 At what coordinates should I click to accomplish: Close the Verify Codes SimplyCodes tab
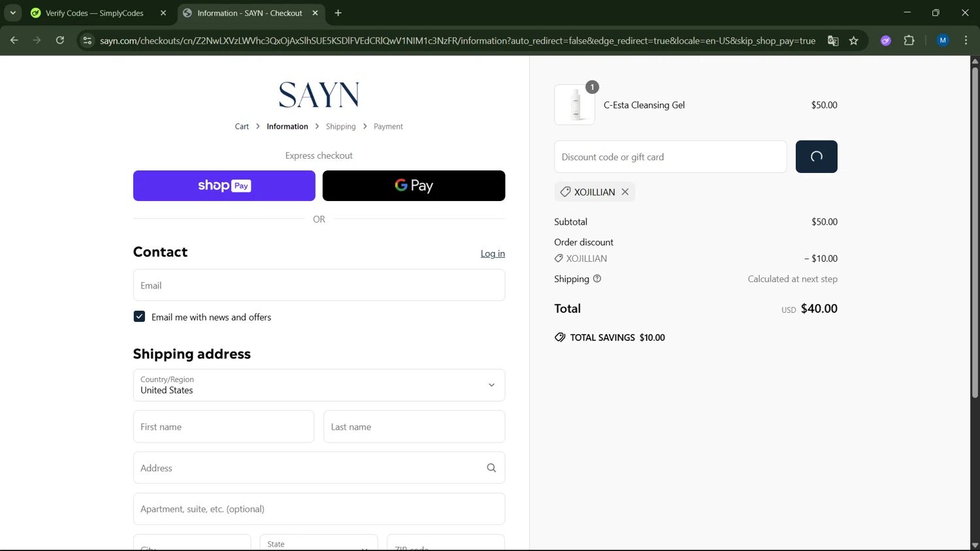coord(163,13)
